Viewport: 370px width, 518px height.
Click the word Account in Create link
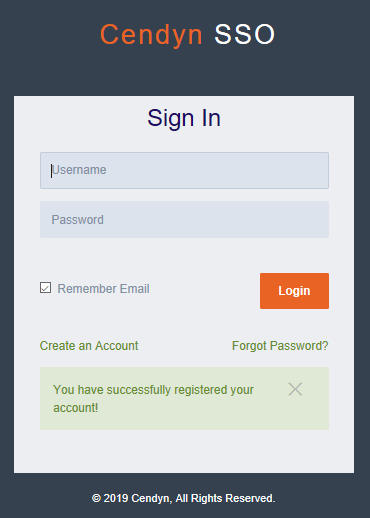pos(117,346)
